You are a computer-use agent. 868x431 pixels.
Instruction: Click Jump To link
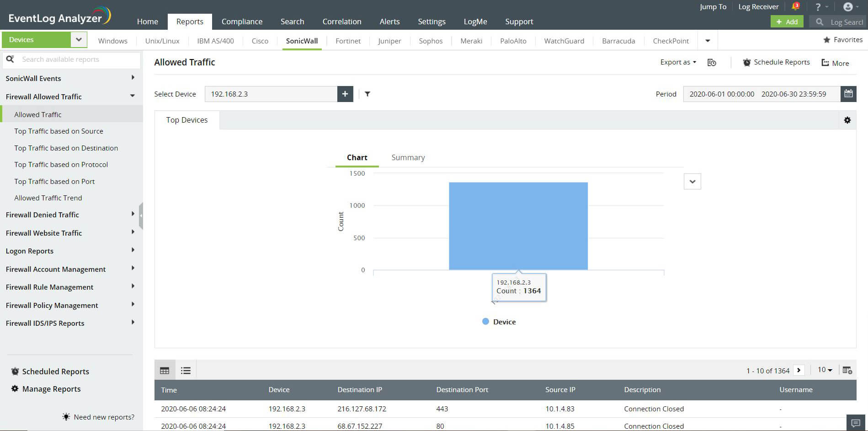coord(713,6)
